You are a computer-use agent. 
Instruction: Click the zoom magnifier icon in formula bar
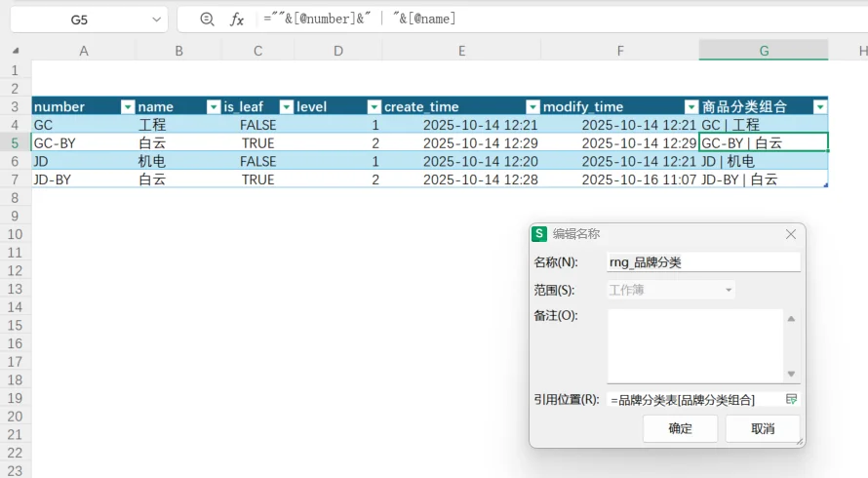(207, 20)
